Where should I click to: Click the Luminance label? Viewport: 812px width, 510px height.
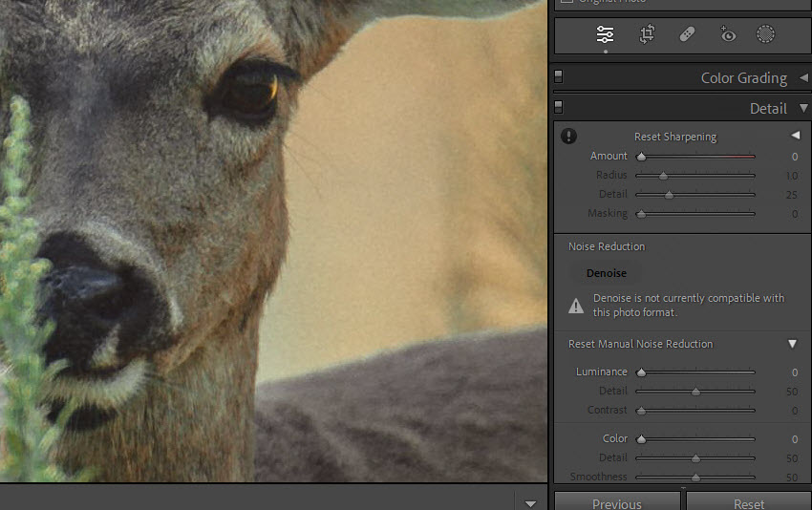(x=601, y=372)
